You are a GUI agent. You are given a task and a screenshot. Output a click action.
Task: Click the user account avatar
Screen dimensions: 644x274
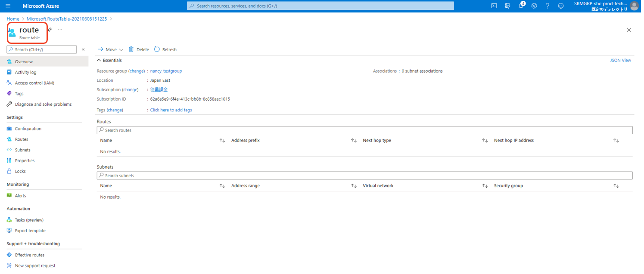[634, 6]
